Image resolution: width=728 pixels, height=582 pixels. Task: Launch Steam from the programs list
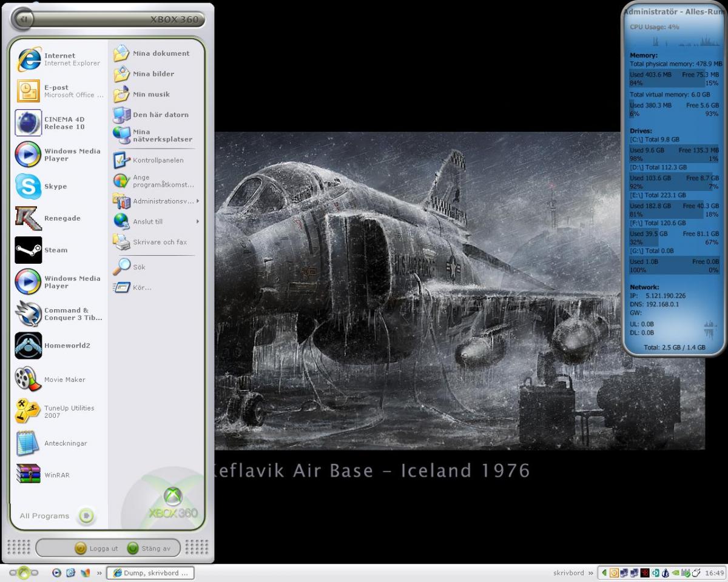tap(59, 250)
